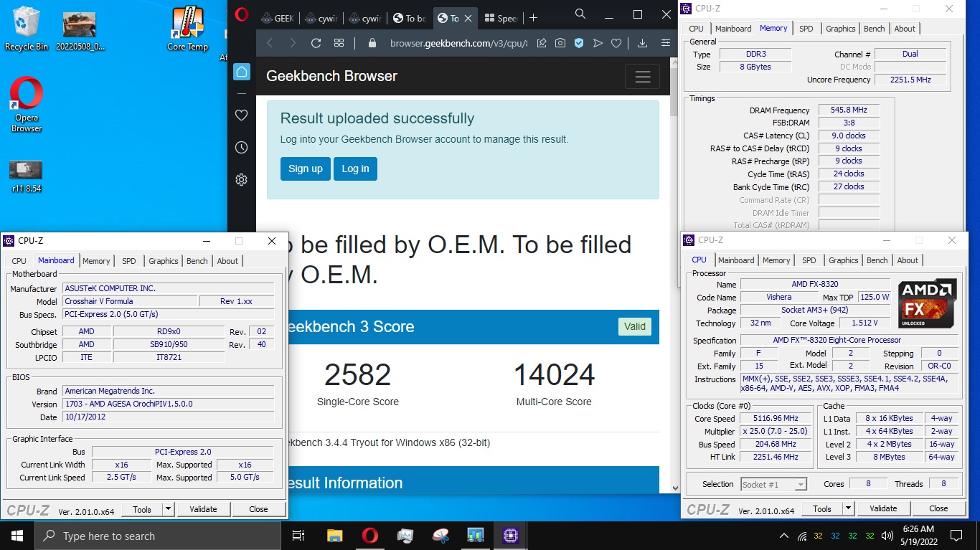Click the taskbar clock showing 6:26 AM
The height and width of the screenshot is (550, 980).
(x=918, y=536)
